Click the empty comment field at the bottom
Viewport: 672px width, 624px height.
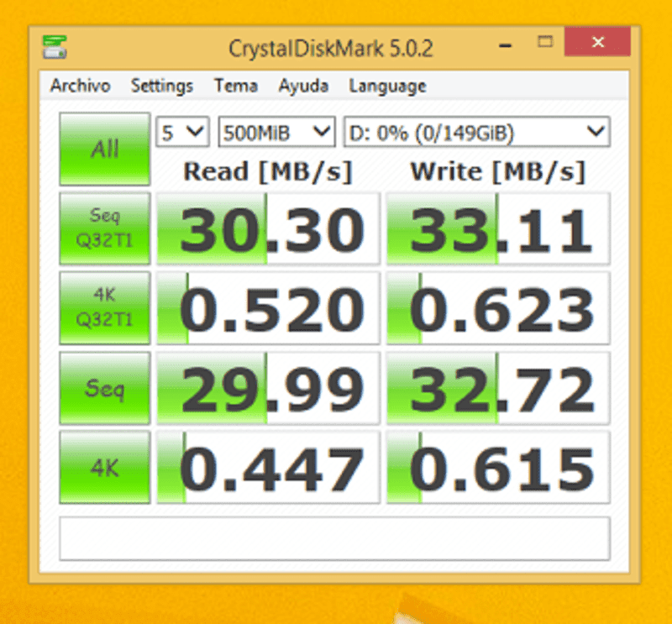point(334,538)
